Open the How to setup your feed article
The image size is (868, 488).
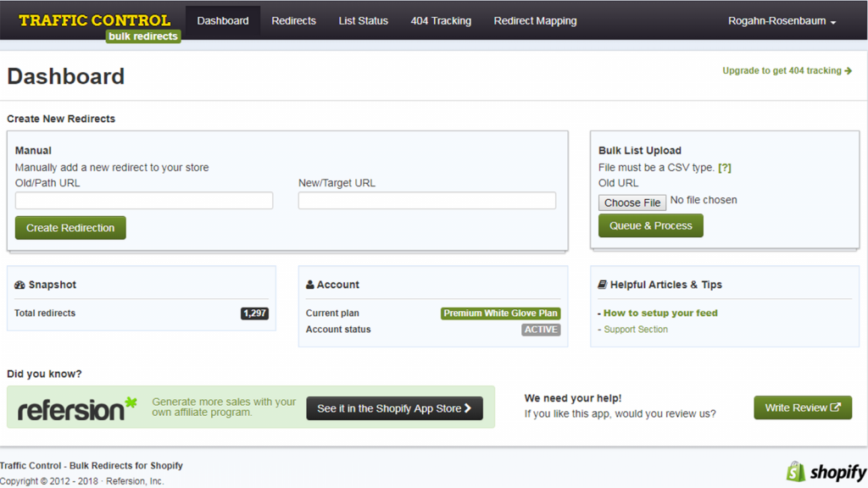click(660, 313)
